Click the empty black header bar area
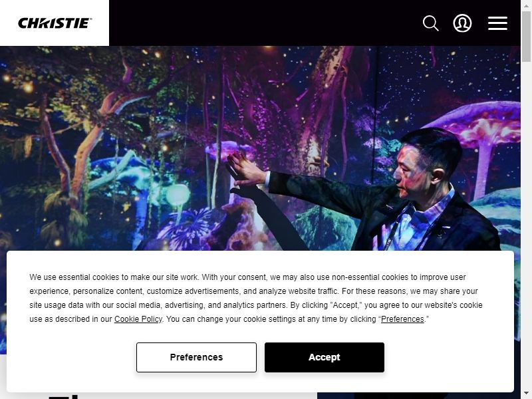532x399 pixels. pos(265,23)
